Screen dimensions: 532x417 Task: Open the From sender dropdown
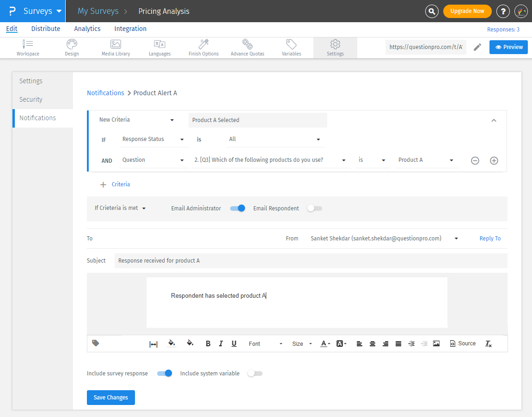456,238
